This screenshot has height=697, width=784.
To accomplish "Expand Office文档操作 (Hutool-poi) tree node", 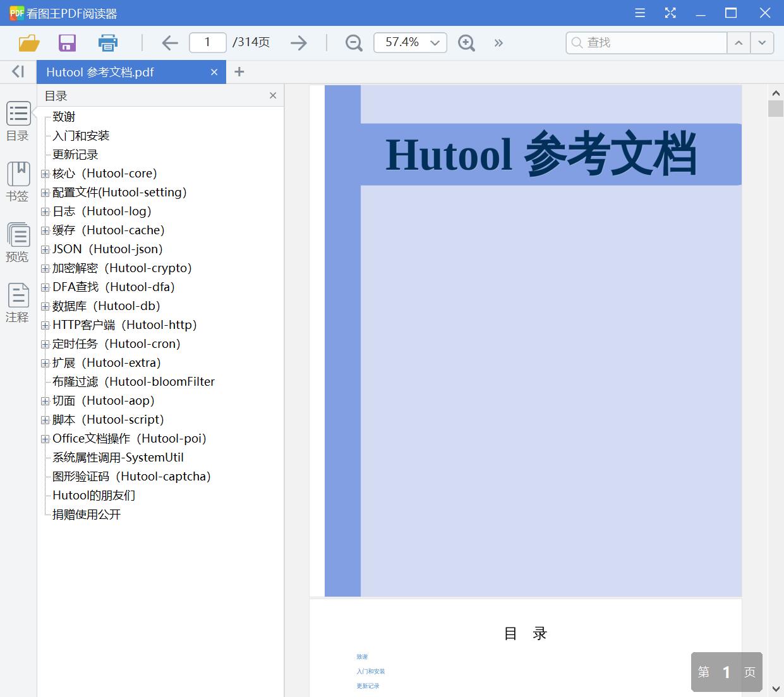I will 45,439.
